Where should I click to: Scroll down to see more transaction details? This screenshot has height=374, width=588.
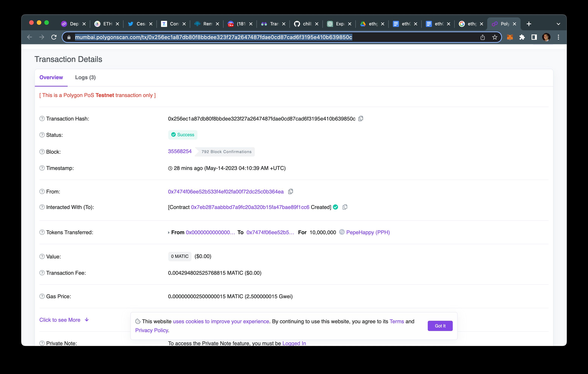[x=64, y=320]
